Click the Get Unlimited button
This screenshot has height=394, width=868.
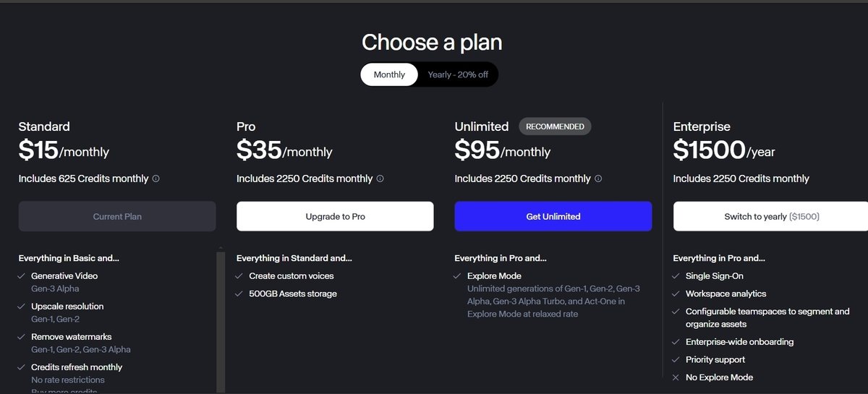pos(553,216)
